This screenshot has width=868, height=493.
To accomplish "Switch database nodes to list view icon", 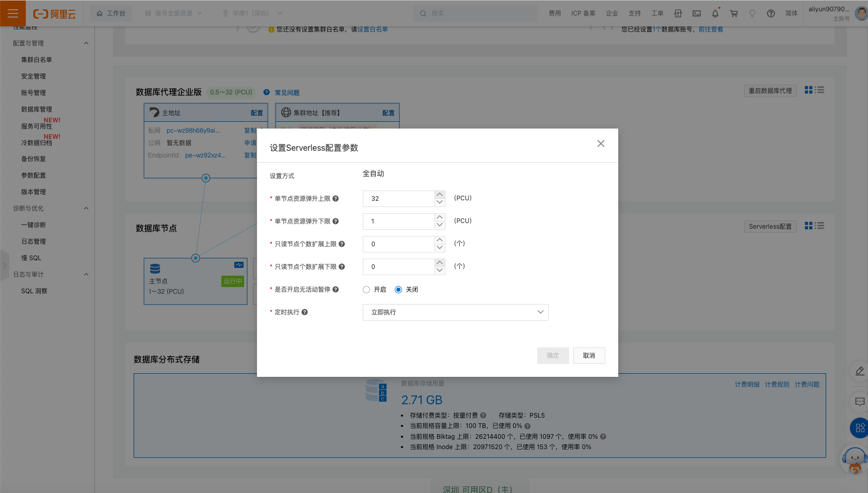I will tap(820, 226).
